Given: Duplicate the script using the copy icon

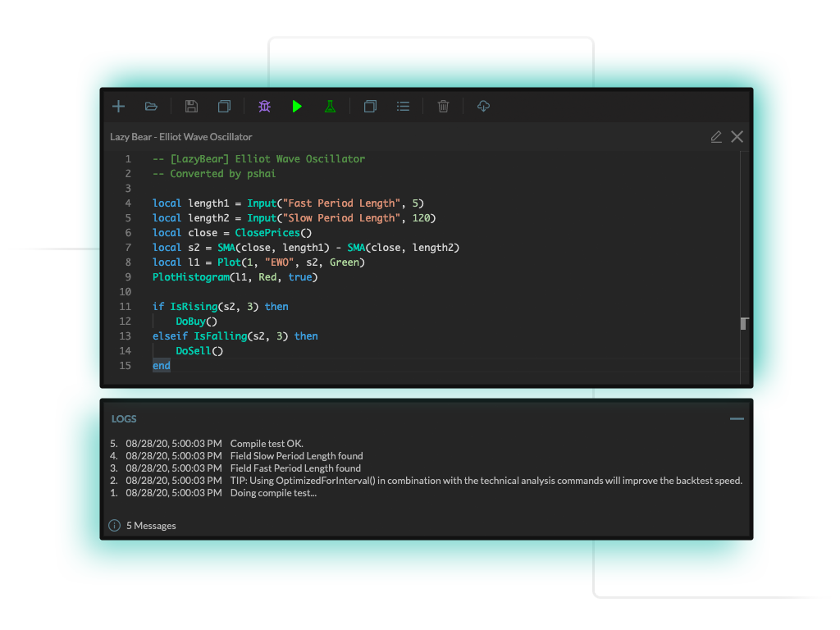Looking at the screenshot, I should click(223, 106).
